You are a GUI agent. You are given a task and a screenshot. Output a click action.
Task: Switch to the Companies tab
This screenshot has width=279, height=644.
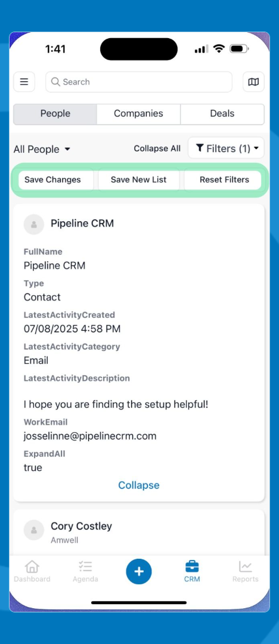138,114
